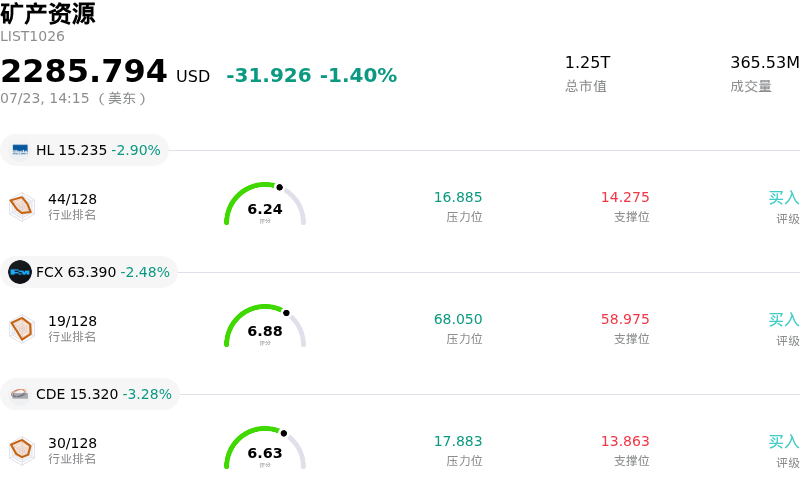
Task: Open the FCX radar chart icon
Action: tap(22, 328)
